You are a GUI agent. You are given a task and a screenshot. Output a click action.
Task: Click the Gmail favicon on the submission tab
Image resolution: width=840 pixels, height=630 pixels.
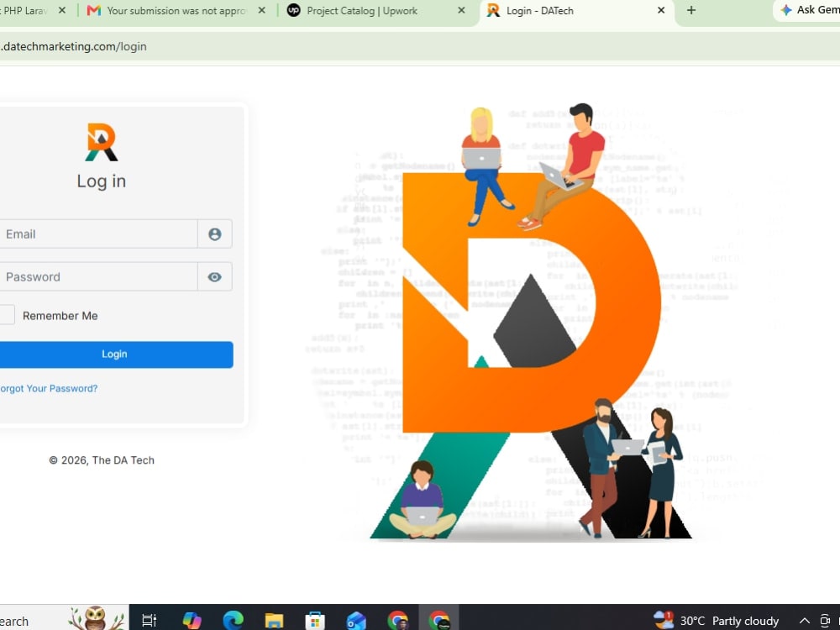pos(94,10)
